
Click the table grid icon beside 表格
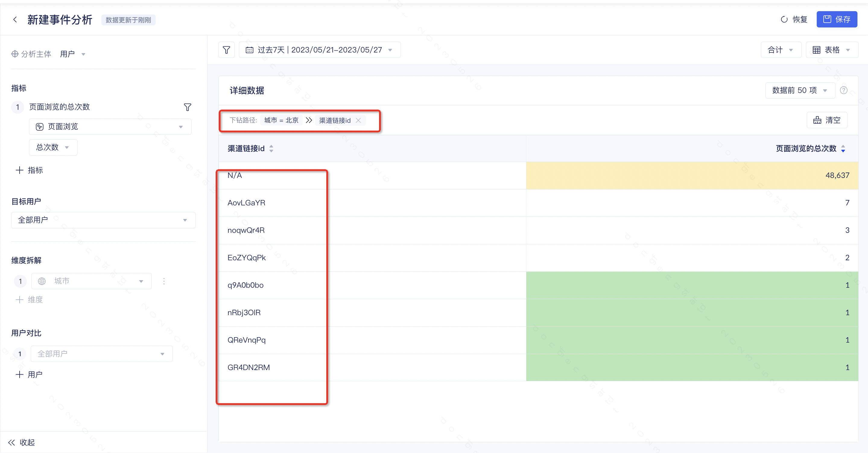point(816,50)
